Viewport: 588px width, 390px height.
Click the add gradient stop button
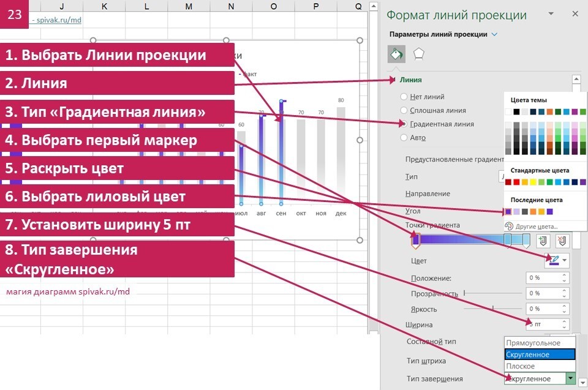tap(541, 242)
